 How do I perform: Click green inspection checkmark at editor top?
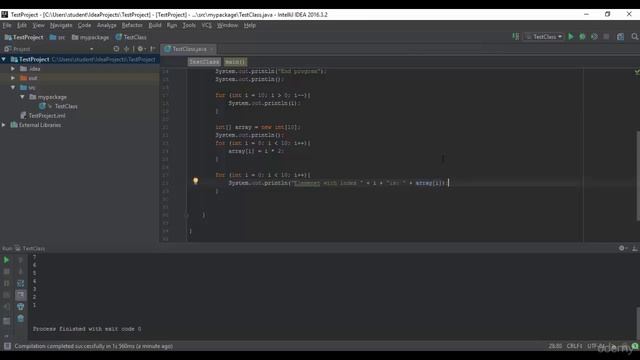(637, 72)
